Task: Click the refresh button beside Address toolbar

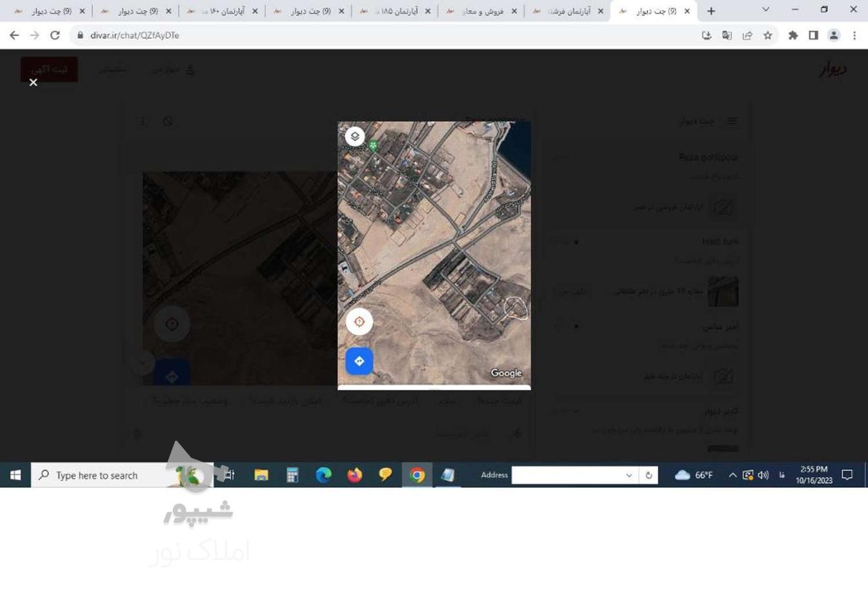Action: coord(649,475)
